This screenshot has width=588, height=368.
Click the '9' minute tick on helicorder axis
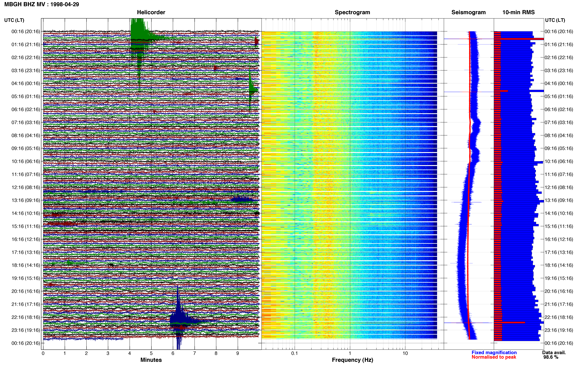[x=238, y=353]
